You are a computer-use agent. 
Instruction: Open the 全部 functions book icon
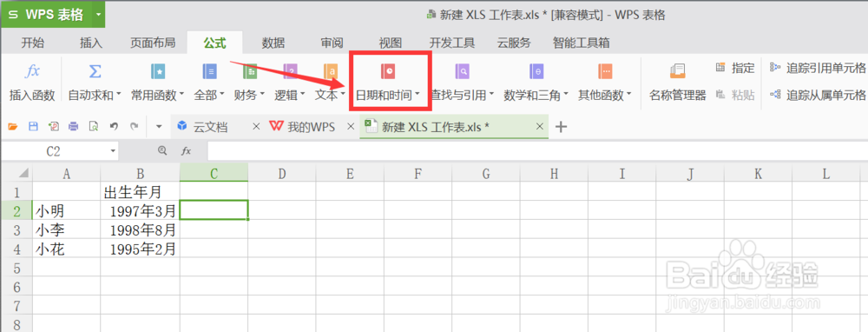(210, 71)
